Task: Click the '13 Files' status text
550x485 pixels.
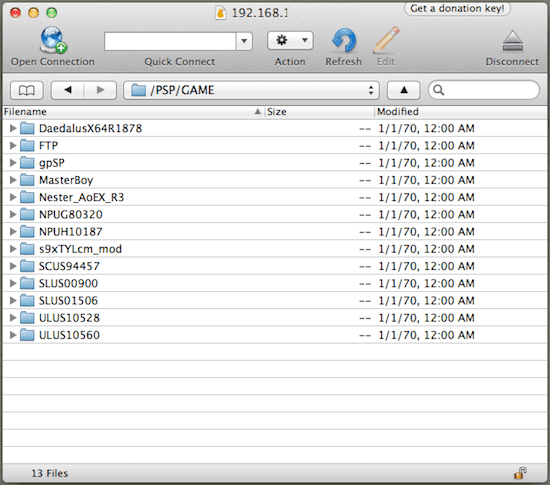Action: tap(50, 473)
